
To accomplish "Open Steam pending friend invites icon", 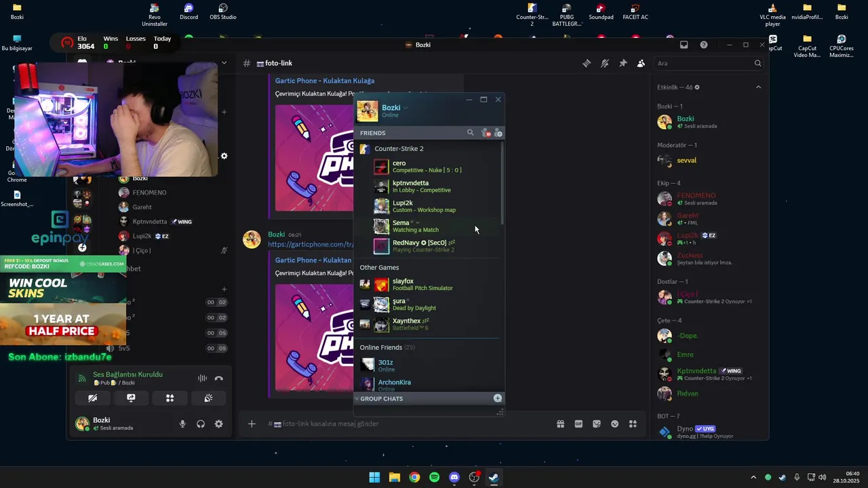I will tap(485, 133).
